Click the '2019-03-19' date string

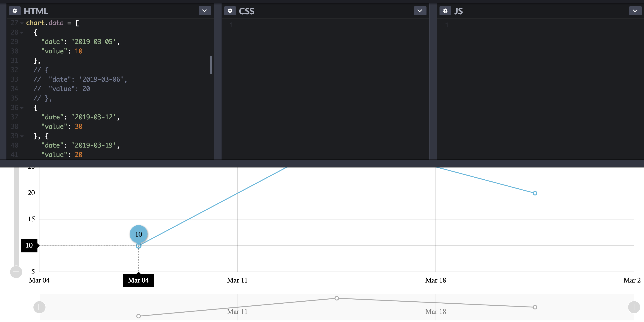coord(94,145)
